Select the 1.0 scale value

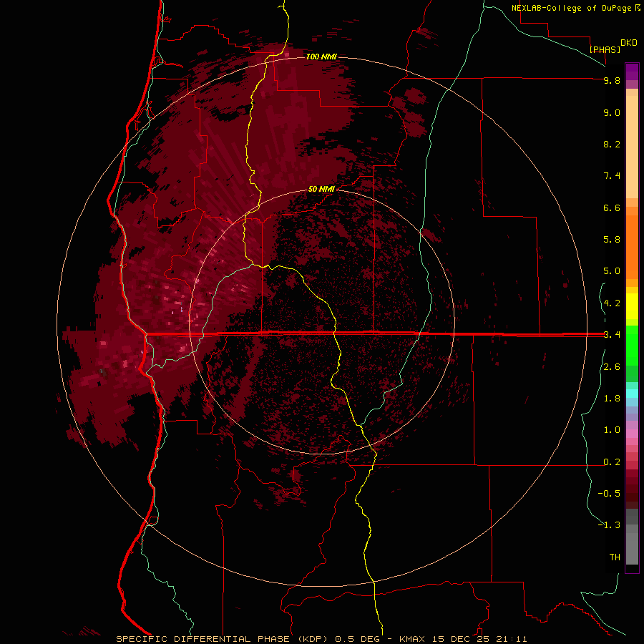click(612, 430)
